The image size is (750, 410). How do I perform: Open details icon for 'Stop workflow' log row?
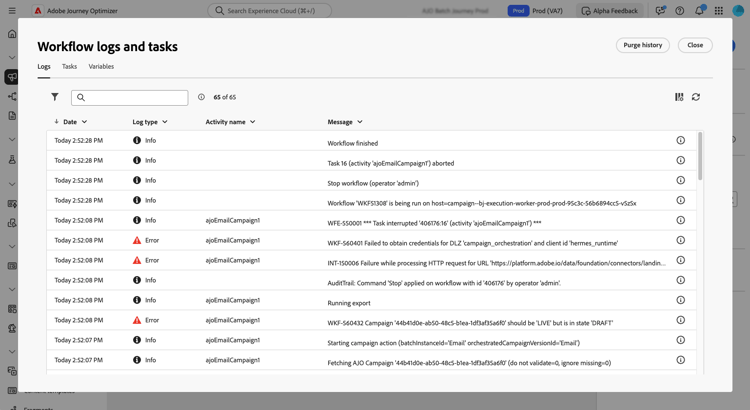pos(680,181)
